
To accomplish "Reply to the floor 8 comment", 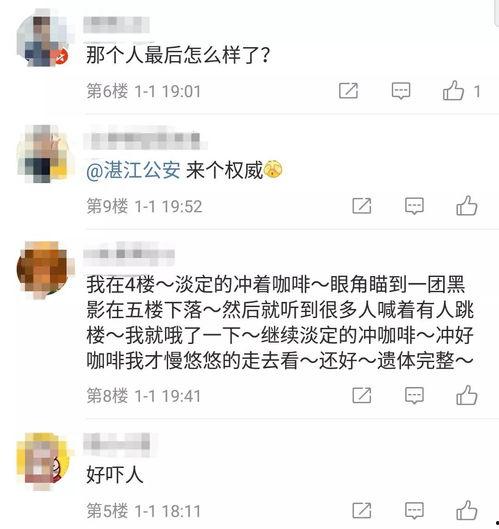I will click(414, 395).
